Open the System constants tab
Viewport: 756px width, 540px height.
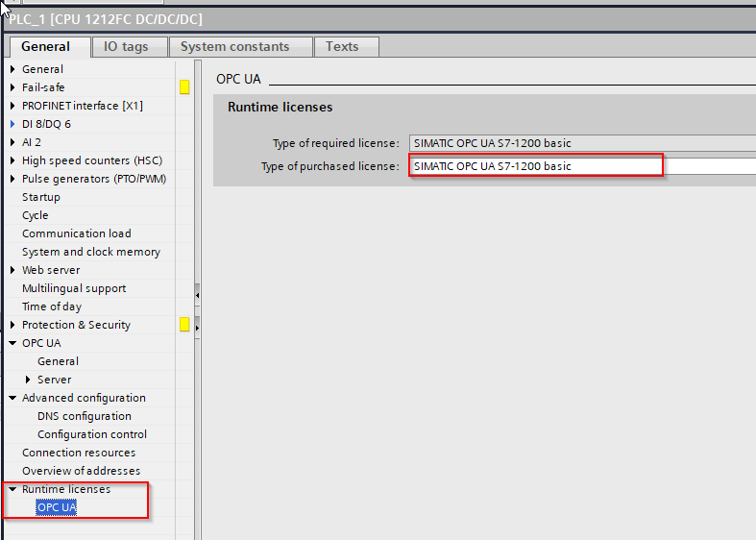pyautogui.click(x=240, y=47)
